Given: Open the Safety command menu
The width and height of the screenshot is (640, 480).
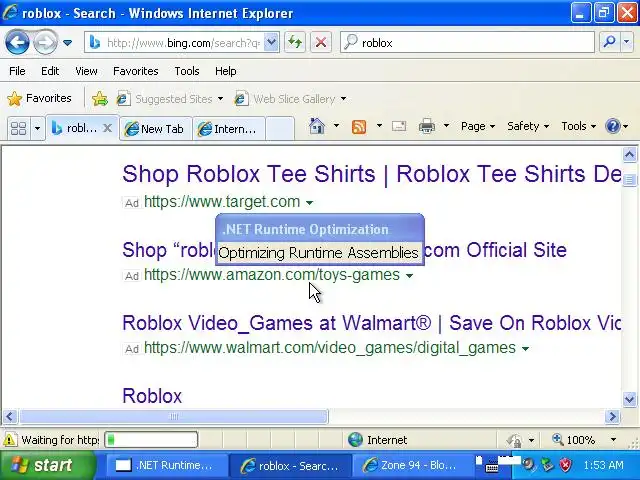Looking at the screenshot, I should pos(528,126).
